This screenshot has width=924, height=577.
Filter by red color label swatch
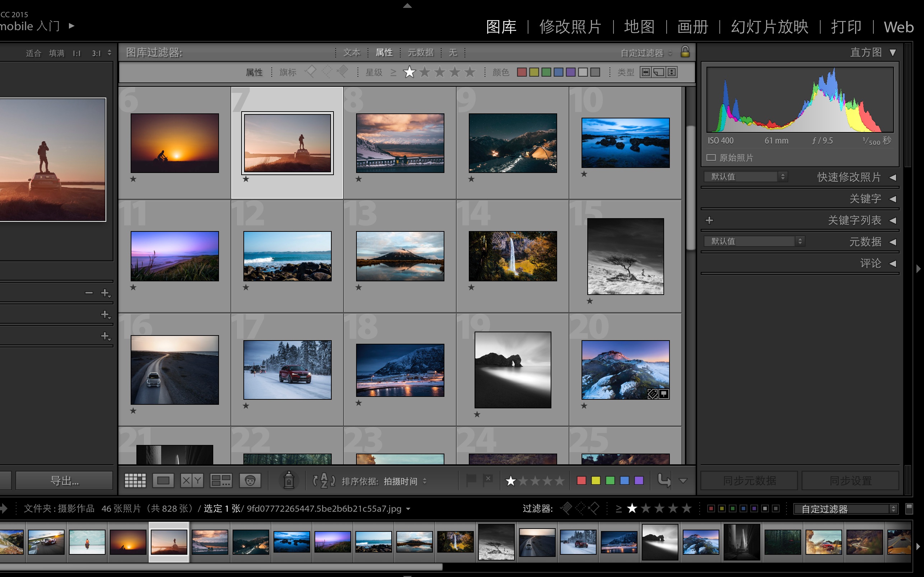(522, 72)
